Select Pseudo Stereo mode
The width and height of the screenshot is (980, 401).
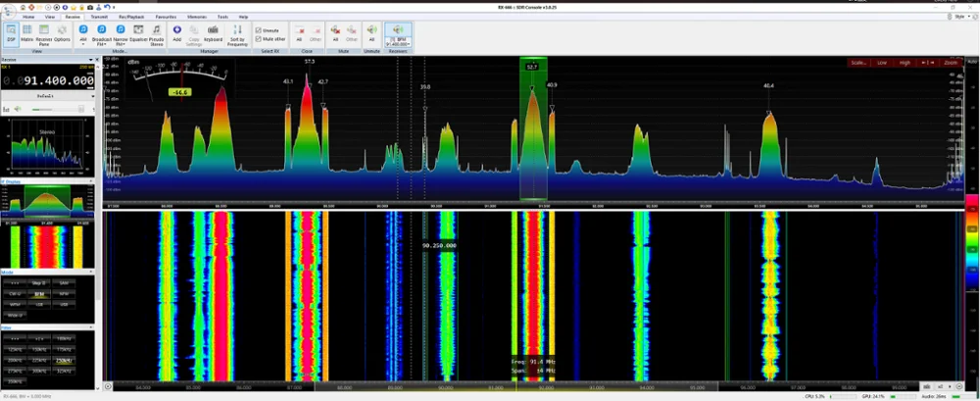coord(157,33)
